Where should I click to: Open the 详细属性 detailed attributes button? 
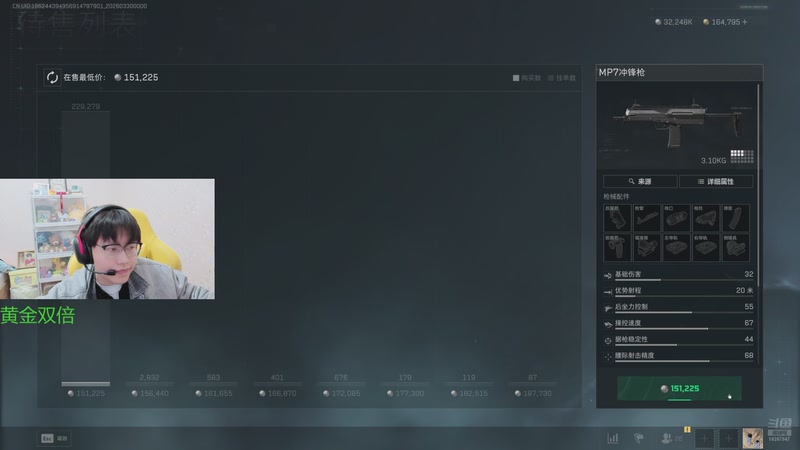pos(716,182)
